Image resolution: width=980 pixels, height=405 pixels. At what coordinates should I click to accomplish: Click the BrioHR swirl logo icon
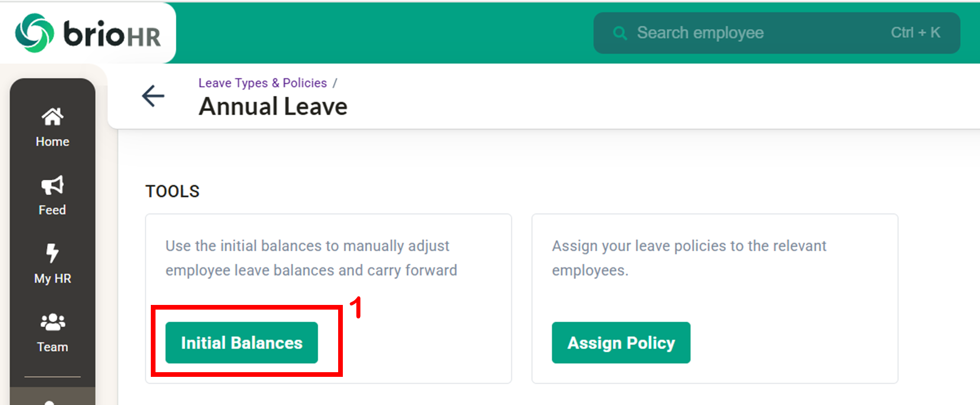pos(34,33)
